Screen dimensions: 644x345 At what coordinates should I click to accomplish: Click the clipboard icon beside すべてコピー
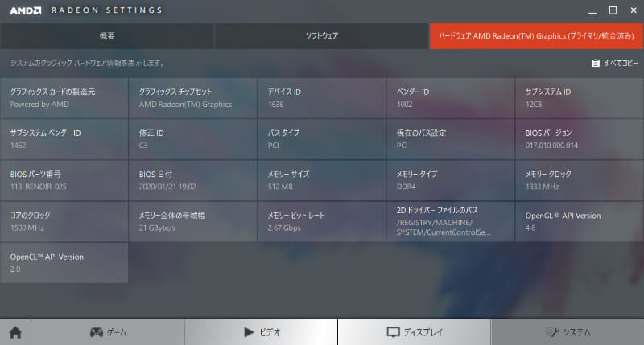click(595, 63)
